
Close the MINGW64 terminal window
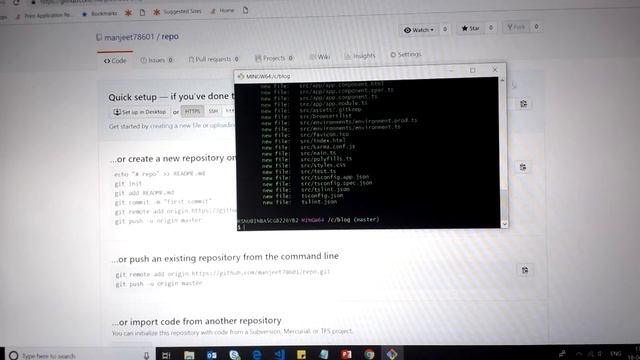(495, 70)
